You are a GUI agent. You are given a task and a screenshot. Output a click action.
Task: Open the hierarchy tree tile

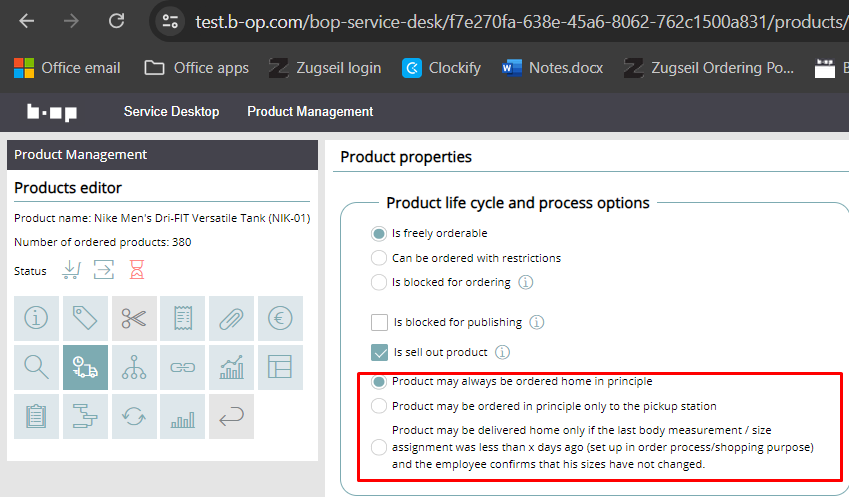tap(134, 368)
